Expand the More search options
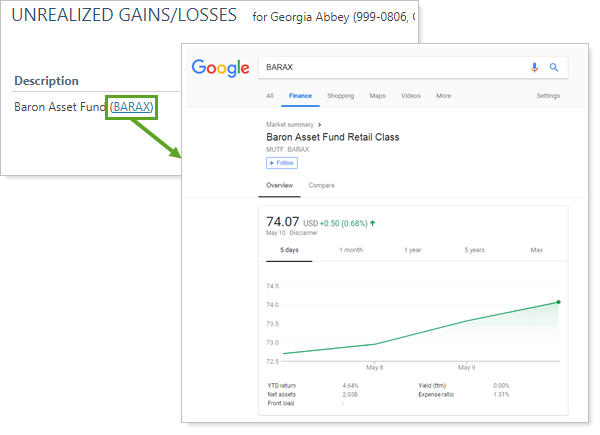600x435 pixels. pyautogui.click(x=443, y=96)
